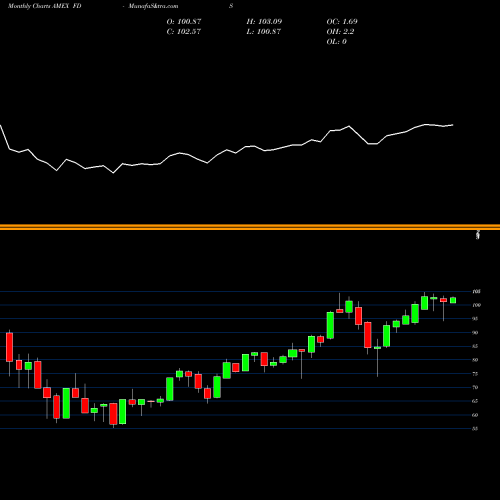The width and height of the screenshot is (500, 500).
Task: Click the 70 price axis label
Action: [x=475, y=387]
